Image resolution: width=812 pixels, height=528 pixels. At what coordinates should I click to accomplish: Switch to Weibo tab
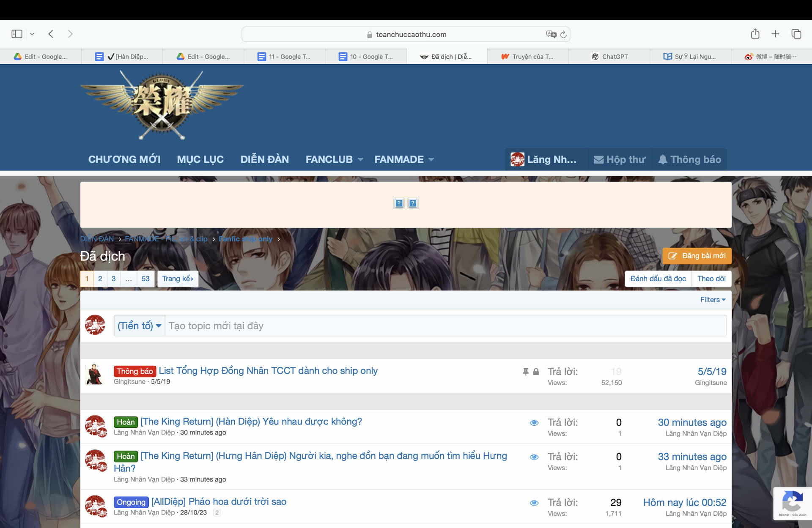(x=771, y=57)
